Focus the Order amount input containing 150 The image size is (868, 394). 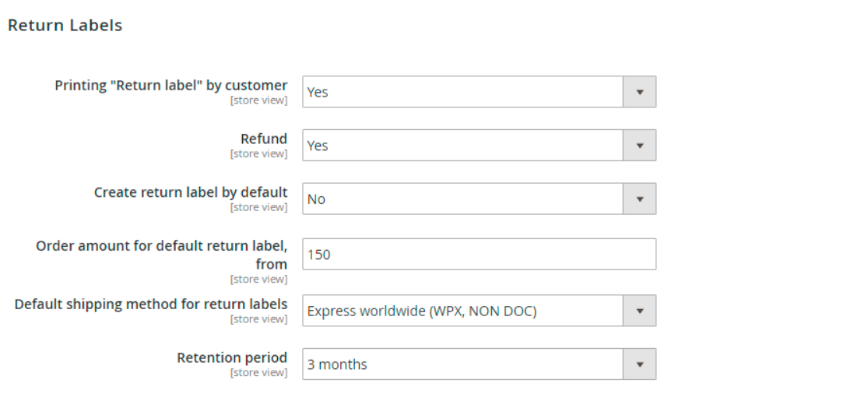click(478, 255)
